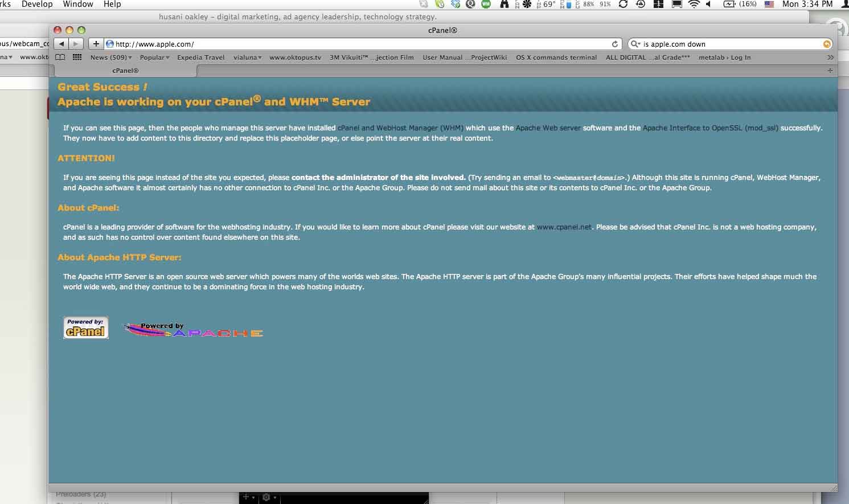Click the volume speaker icon in the menu bar
The height and width of the screenshot is (504, 849).
point(709,4)
